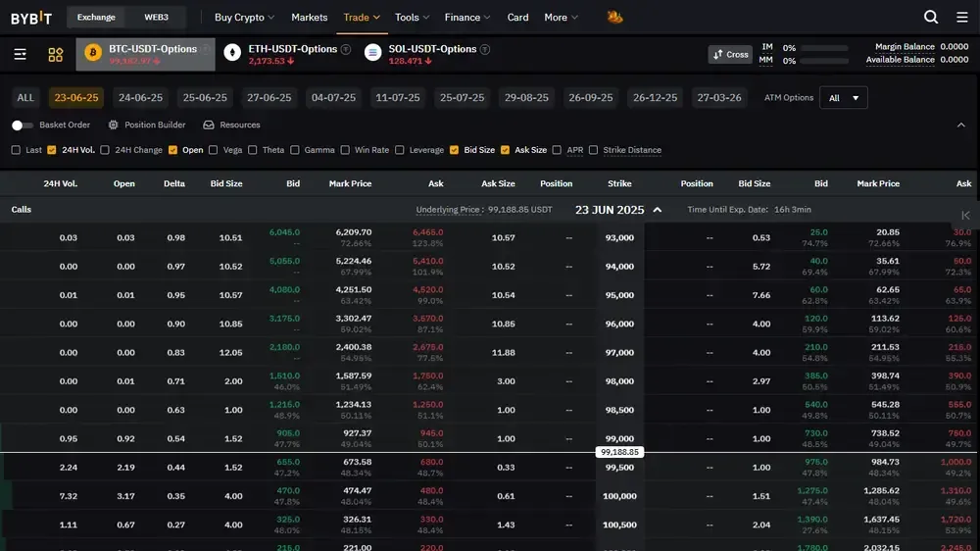Select the 27-06-25 expiry tab
Screen dimensions: 980x551
click(x=269, y=98)
